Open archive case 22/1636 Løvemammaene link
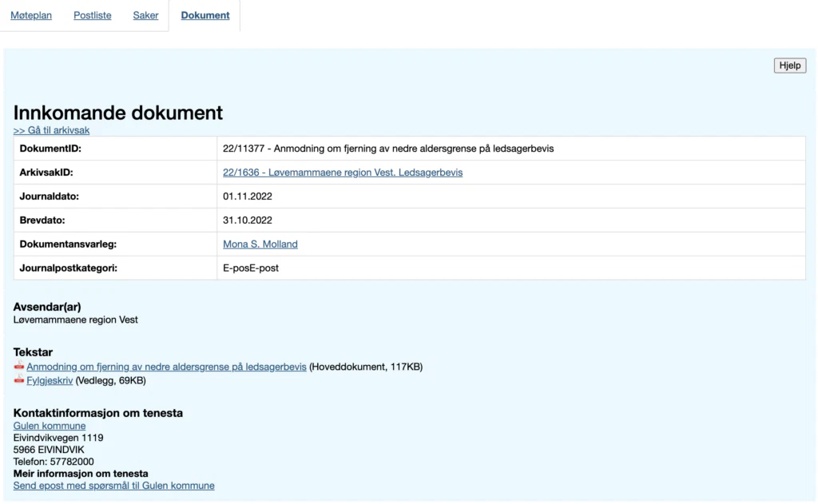This screenshot has height=504, width=818. coord(343,173)
